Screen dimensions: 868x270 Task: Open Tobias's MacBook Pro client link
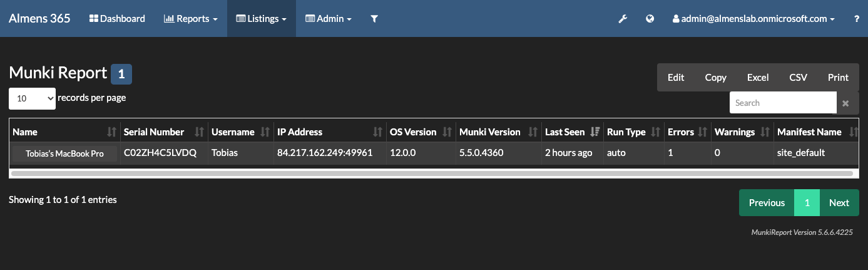coord(64,153)
